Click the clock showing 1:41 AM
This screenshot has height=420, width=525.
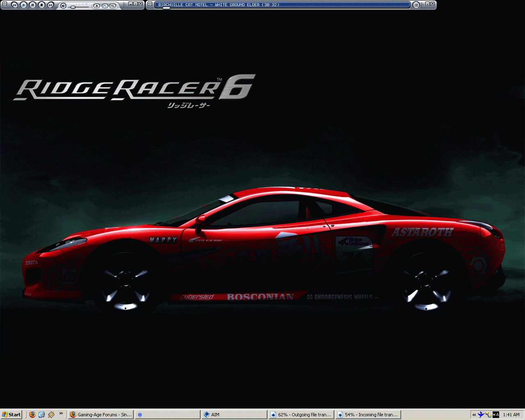512,414
